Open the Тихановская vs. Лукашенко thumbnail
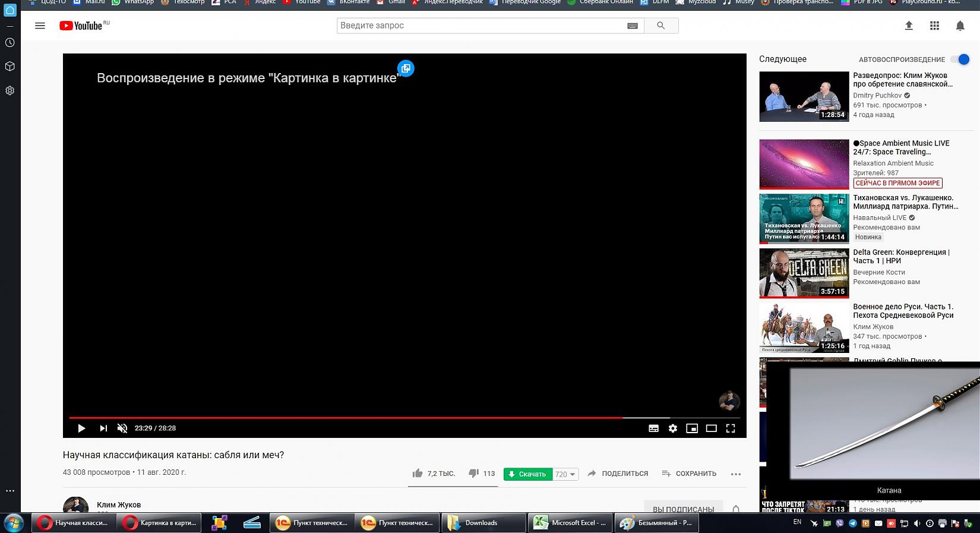This screenshot has height=533, width=980. click(804, 219)
